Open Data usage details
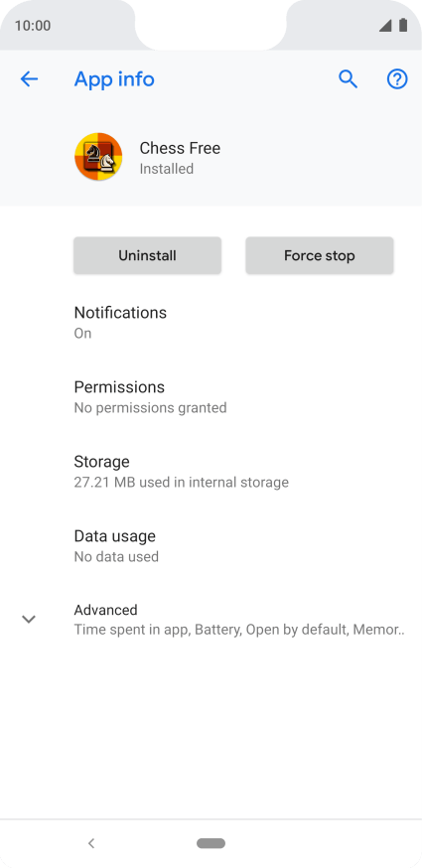The width and height of the screenshot is (422, 868). pyautogui.click(x=211, y=545)
